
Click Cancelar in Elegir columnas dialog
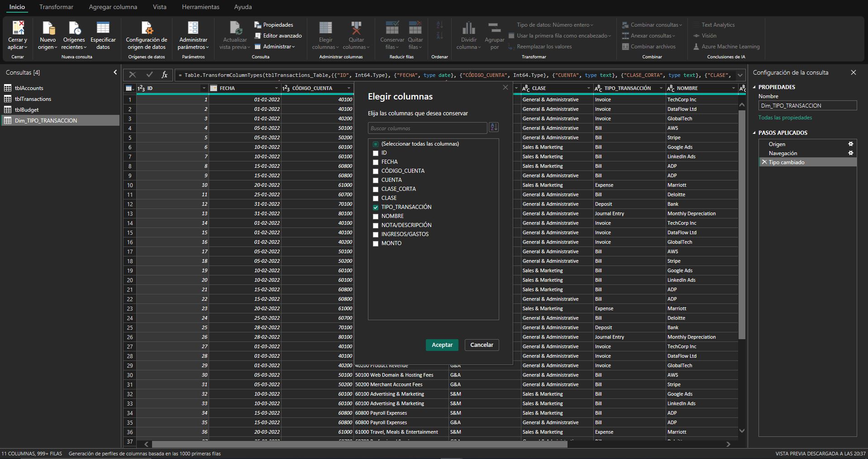[x=482, y=345]
